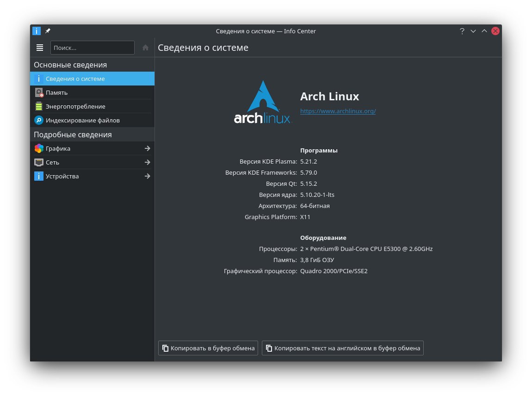Viewport: 532px width, 397px height.
Task: Click the Память memory disk icon
Action: tap(39, 92)
